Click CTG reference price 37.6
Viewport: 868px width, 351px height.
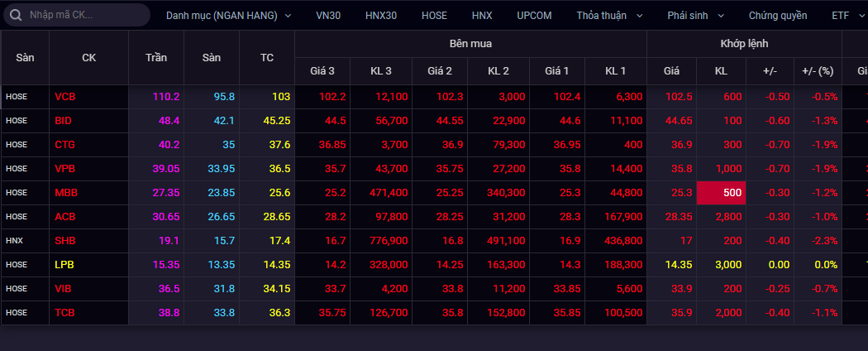pos(279,145)
